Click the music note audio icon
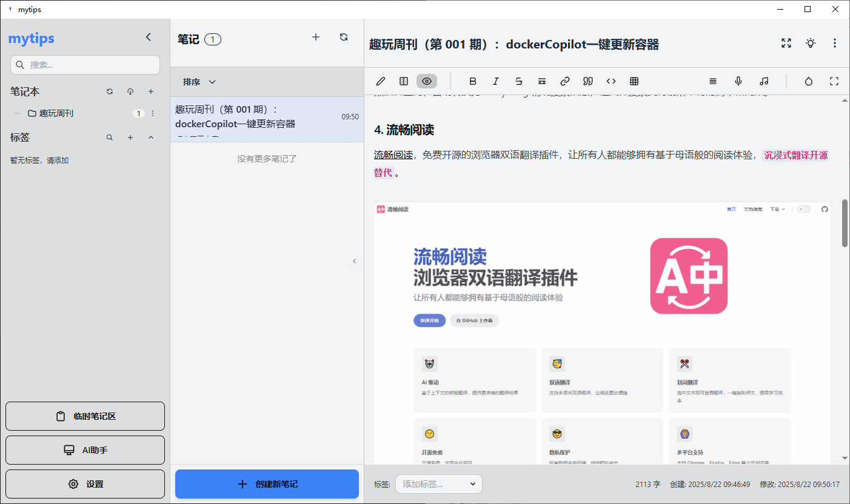This screenshot has height=504, width=850. click(764, 81)
